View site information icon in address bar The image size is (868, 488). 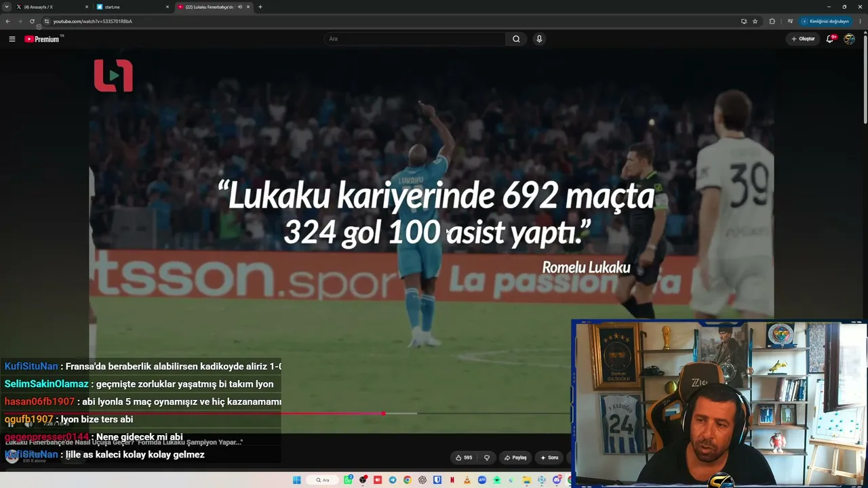[x=46, y=21]
